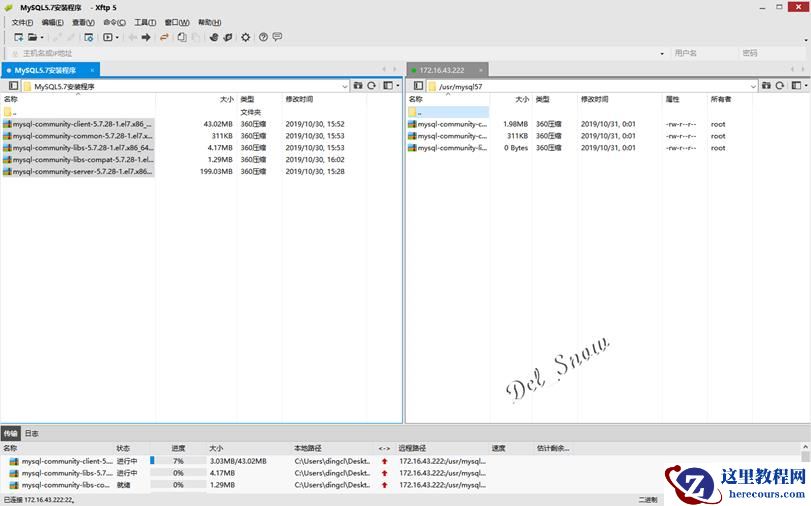
Task: Toggle the folder tree in the local pane
Action: [13, 86]
